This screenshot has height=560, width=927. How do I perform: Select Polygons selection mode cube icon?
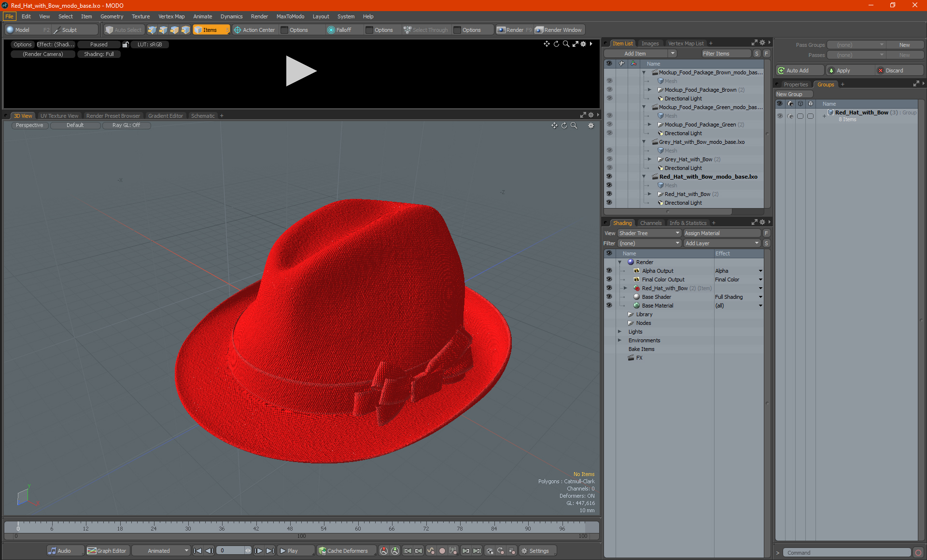[174, 30]
